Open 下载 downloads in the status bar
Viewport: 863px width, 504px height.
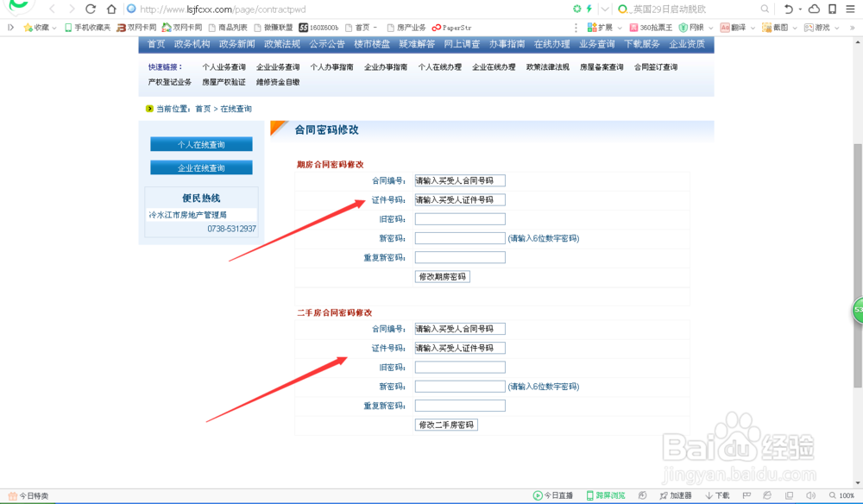(x=717, y=495)
